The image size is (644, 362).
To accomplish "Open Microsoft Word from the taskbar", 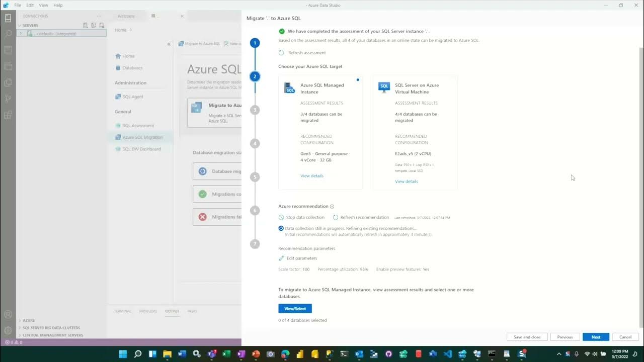I will (x=182, y=354).
